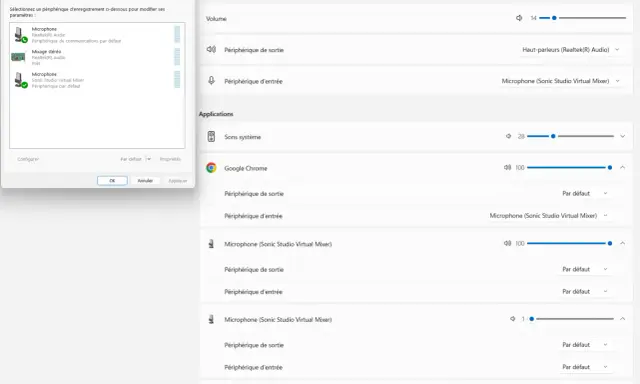Select Sonic Studio Virtual Mixer microphone icon in dialog
Image resolution: width=640 pixels, height=384 pixels.
click(20, 80)
